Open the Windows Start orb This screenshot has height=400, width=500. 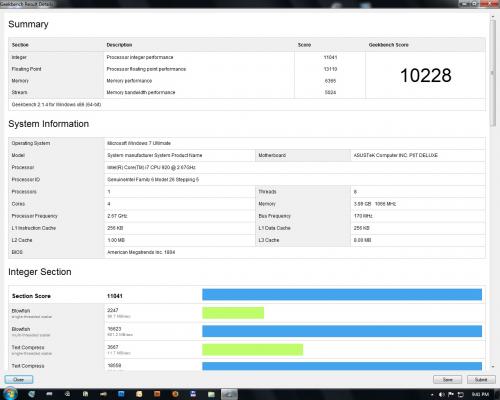point(10,394)
